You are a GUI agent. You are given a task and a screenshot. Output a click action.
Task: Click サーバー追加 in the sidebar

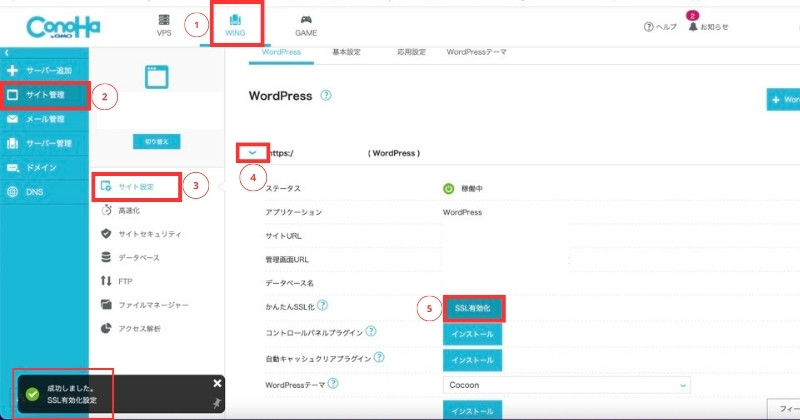44,70
